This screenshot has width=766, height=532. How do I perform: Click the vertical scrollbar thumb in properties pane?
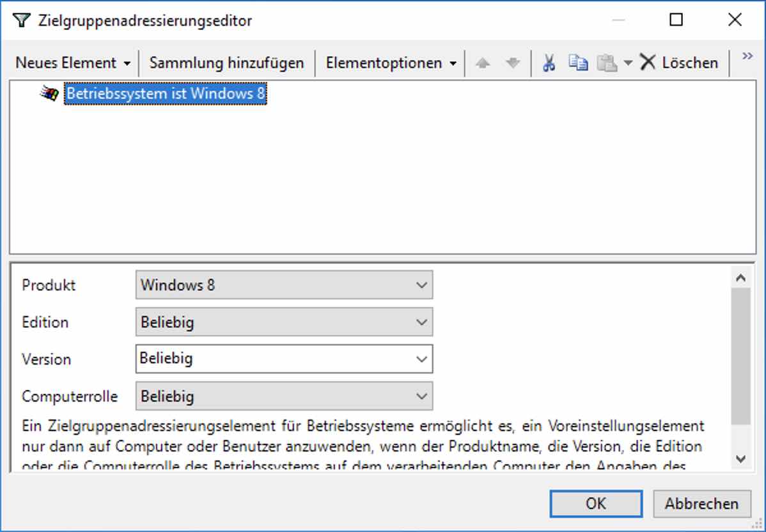pyautogui.click(x=740, y=356)
